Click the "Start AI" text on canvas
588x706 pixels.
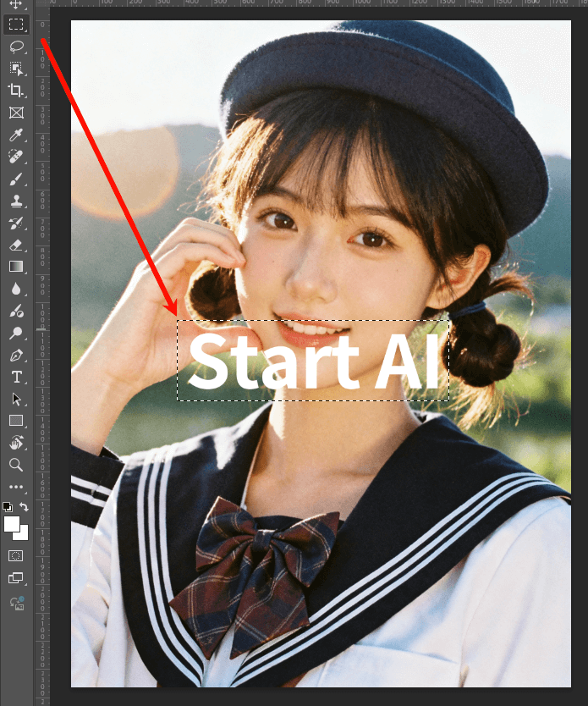point(313,362)
